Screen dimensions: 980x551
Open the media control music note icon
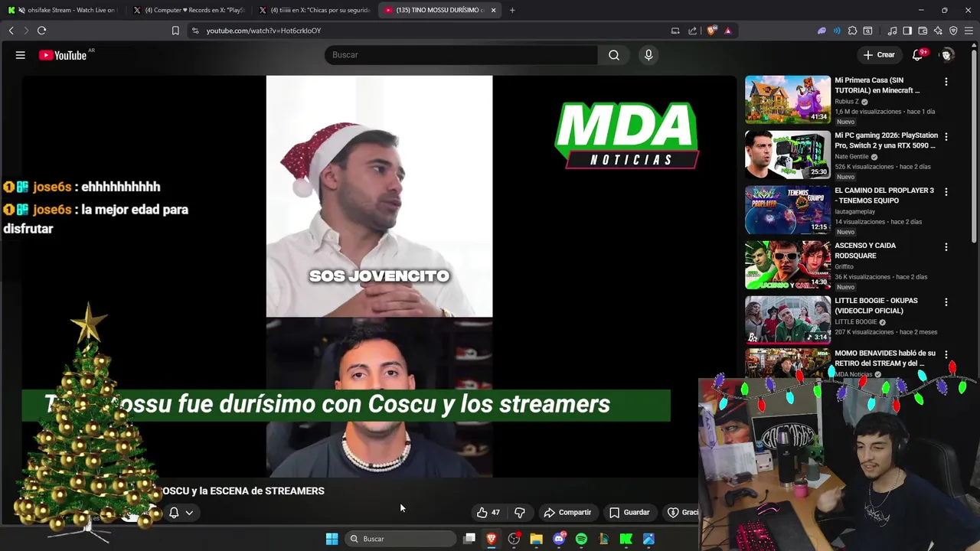(x=892, y=31)
